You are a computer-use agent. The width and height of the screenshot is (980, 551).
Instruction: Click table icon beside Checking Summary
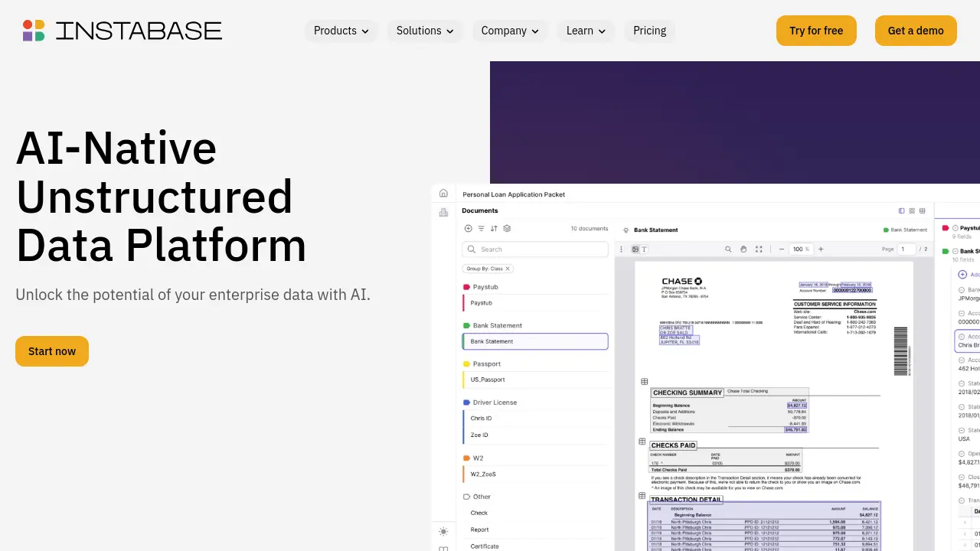coord(645,382)
